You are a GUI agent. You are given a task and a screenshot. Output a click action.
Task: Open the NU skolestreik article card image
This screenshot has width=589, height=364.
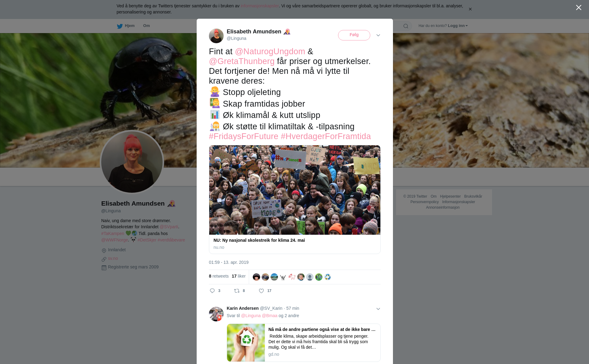(295, 190)
